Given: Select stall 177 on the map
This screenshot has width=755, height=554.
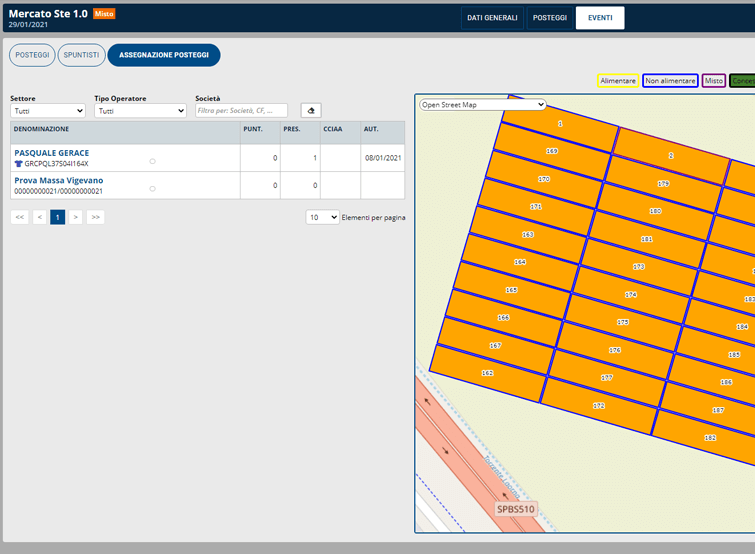Looking at the screenshot, I should 607,378.
